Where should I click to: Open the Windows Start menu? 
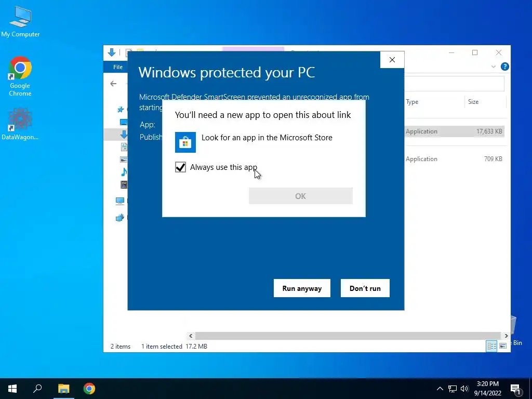coord(12,389)
